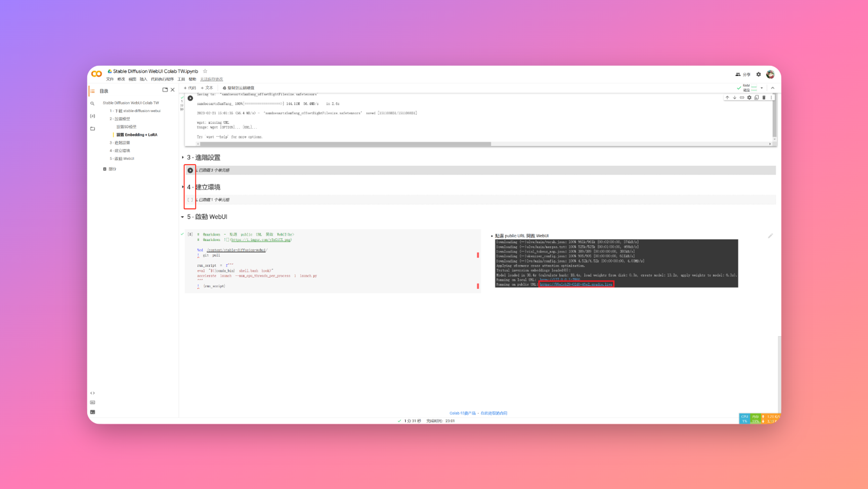The height and width of the screenshot is (489, 868).
Task: Click the empty run bracket under section 4
Action: pos(190,200)
